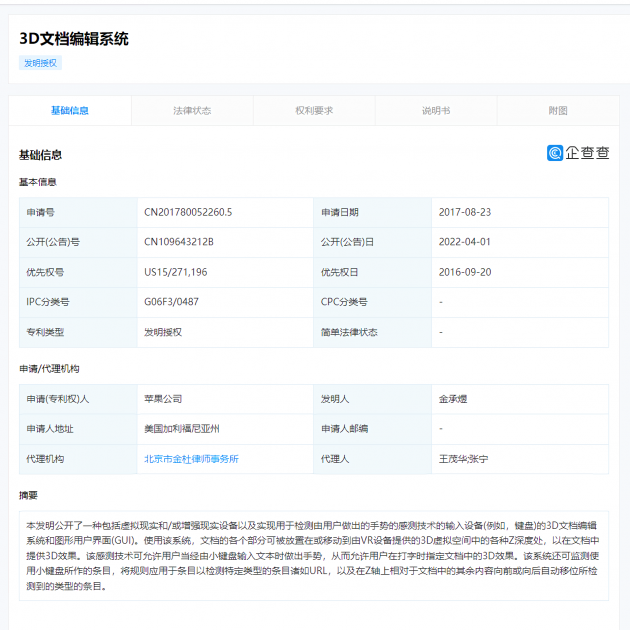Click the 申请号 label cell
The height and width of the screenshot is (630, 630).
(x=78, y=212)
